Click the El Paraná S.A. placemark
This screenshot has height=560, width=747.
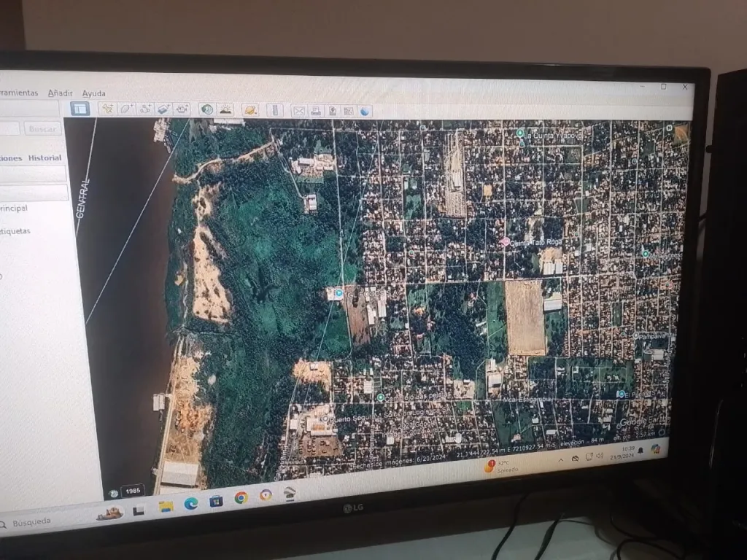coord(620,394)
